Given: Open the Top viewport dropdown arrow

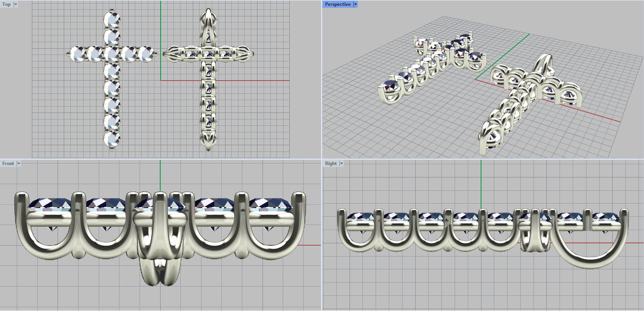Looking at the screenshot, I should pyautogui.click(x=16, y=4).
